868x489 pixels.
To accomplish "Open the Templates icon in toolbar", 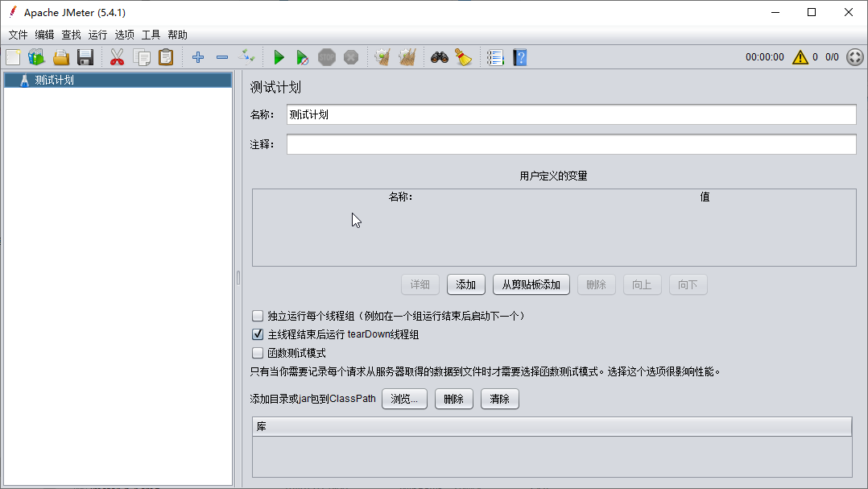I will click(36, 57).
